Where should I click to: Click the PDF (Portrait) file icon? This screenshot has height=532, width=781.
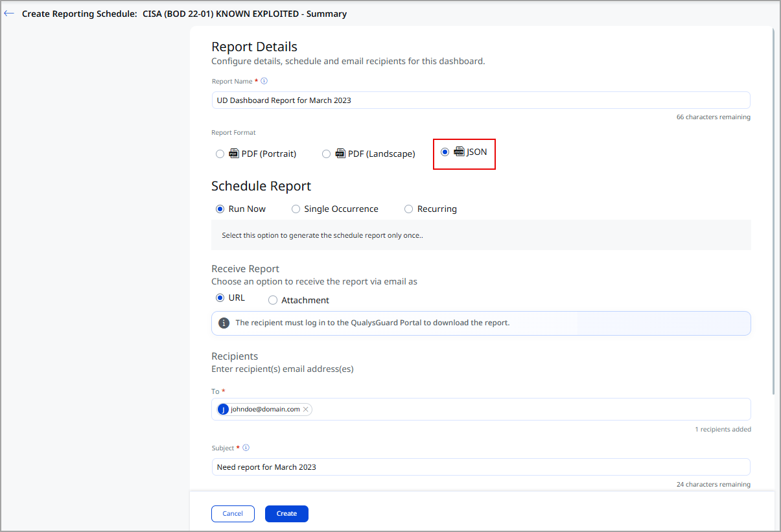(235, 154)
